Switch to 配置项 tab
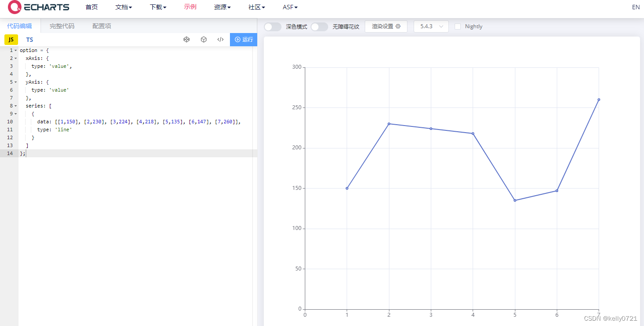Viewport: 644px width, 326px height. (x=102, y=26)
